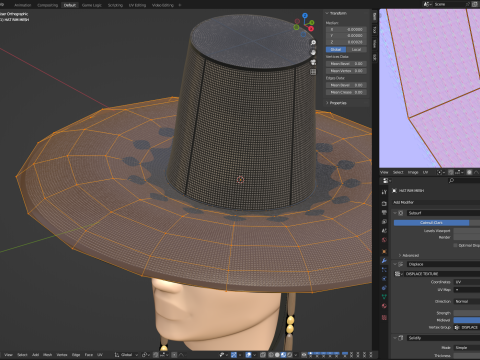
Task: Open Mesh menu in viewport header
Action: point(47,355)
